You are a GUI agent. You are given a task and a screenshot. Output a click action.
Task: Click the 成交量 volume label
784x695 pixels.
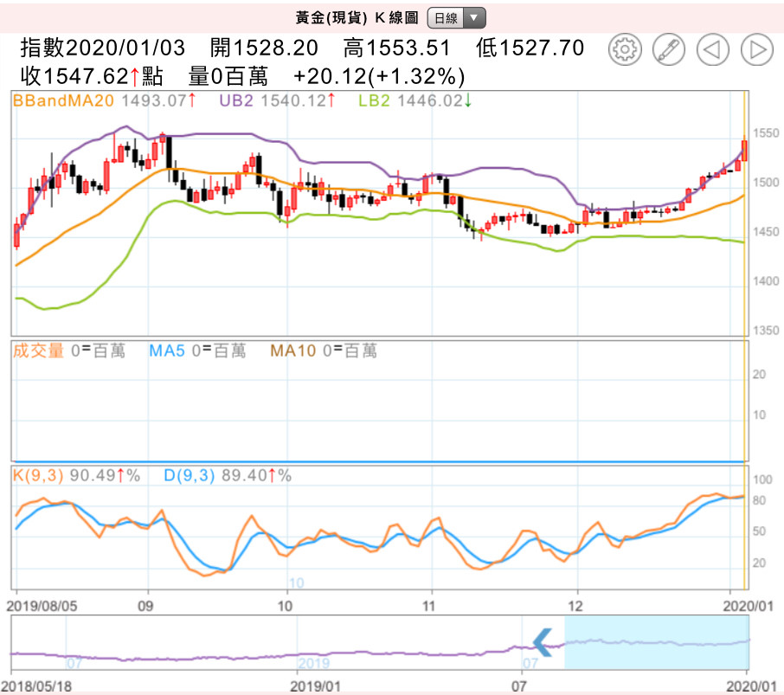[37, 351]
